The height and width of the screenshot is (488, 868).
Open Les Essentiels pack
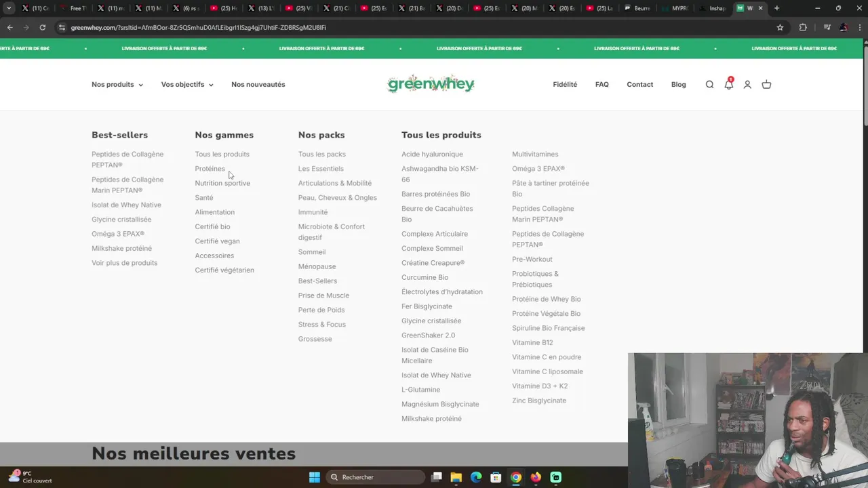tap(321, 169)
